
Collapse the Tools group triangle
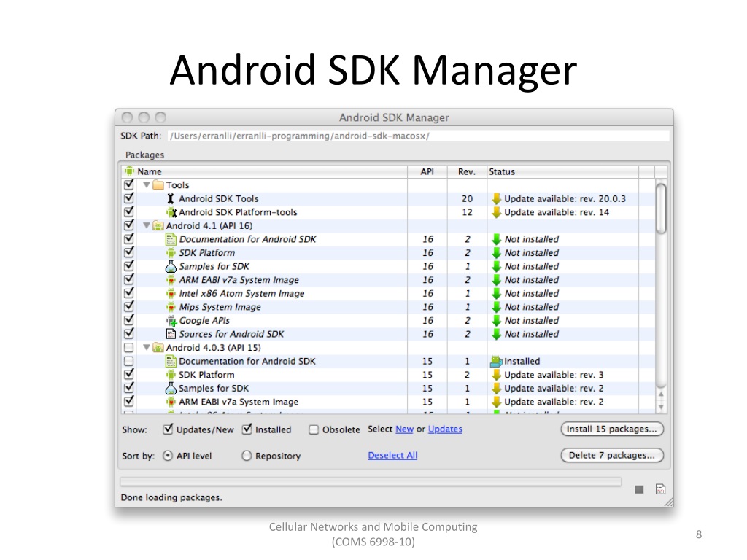147,184
